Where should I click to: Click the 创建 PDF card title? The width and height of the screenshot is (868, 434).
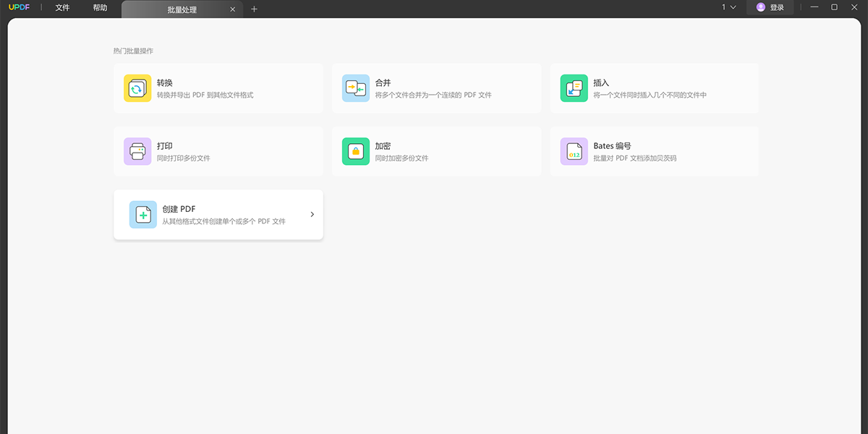coord(179,209)
